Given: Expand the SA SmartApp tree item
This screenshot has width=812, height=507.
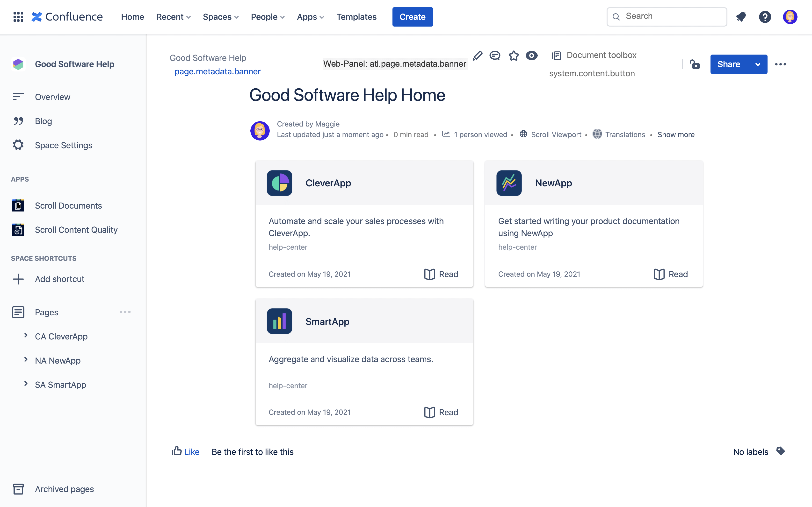Looking at the screenshot, I should point(26,384).
